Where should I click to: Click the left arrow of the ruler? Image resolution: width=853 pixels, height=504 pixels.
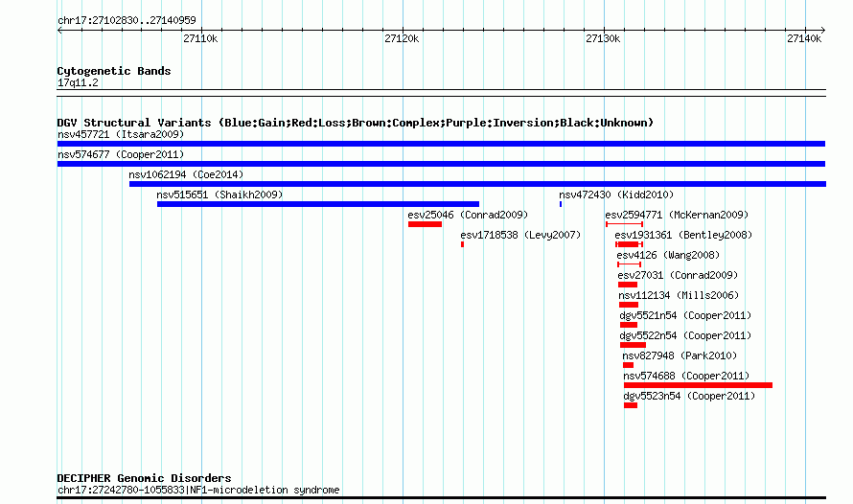pos(59,31)
